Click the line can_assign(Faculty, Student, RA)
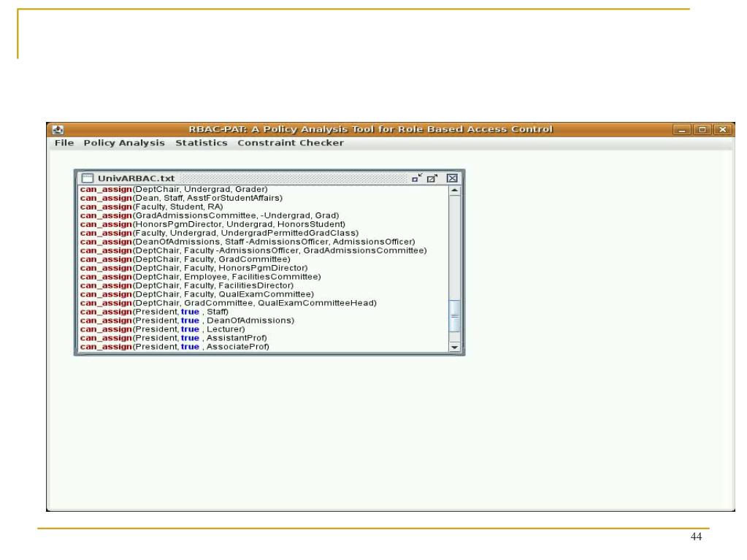 (151, 207)
